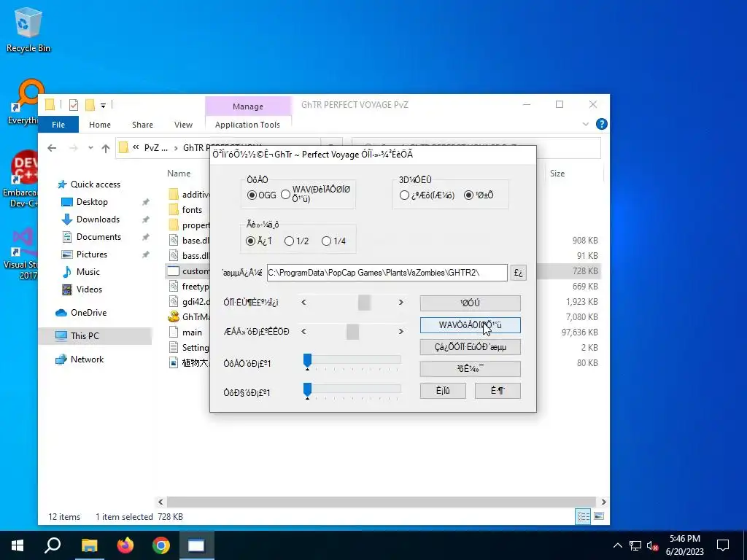Select Desktop in navigation pane

(92, 202)
